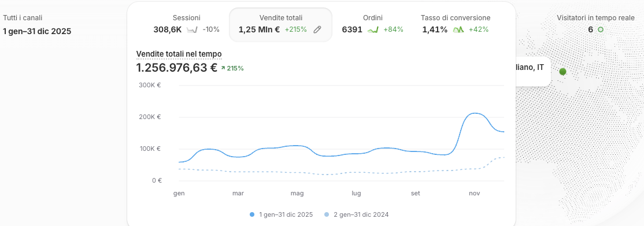This screenshot has width=644, height=226.
Task: Click the 300K € y-axis label
Action: [150, 86]
